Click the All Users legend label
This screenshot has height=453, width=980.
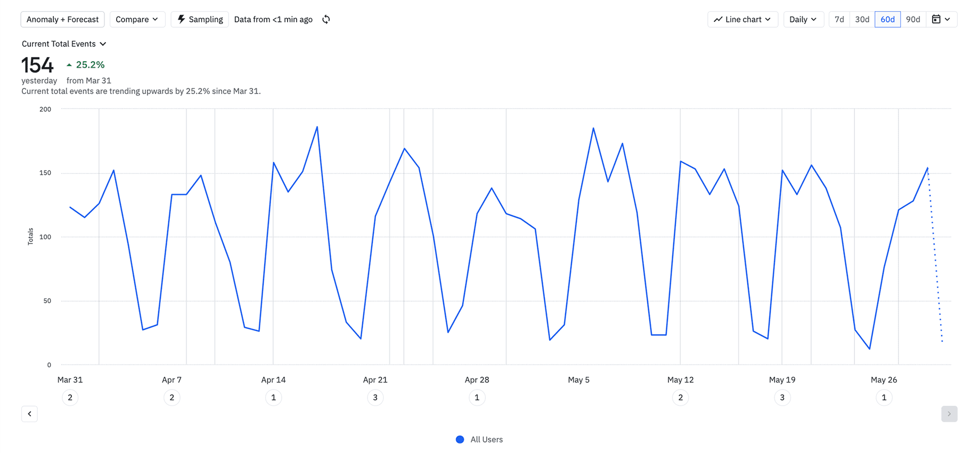pyautogui.click(x=486, y=439)
